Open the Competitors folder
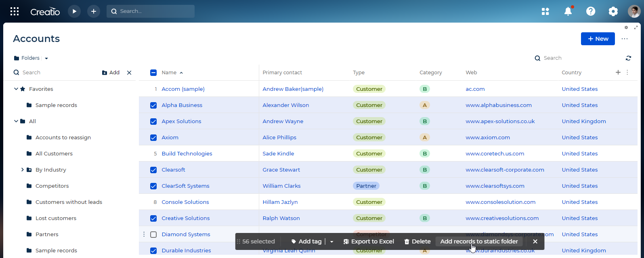The image size is (644, 258). pyautogui.click(x=52, y=186)
